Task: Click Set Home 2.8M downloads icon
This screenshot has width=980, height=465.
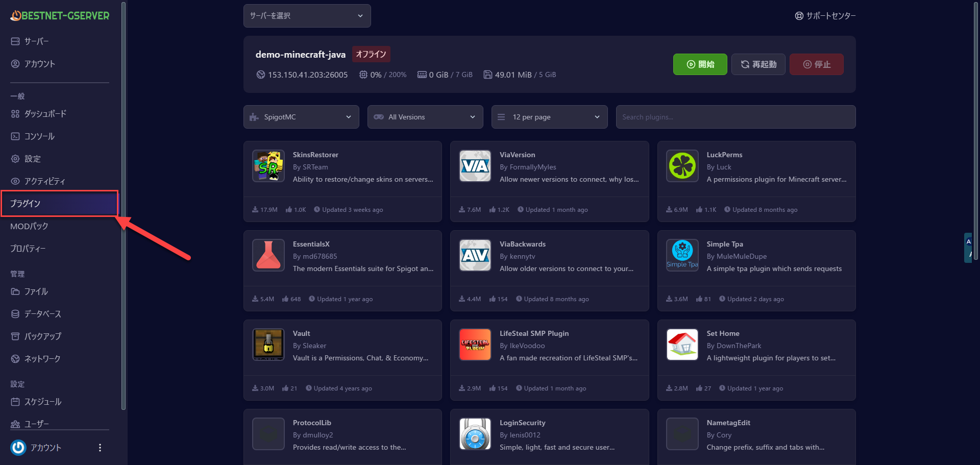Action: click(669, 388)
